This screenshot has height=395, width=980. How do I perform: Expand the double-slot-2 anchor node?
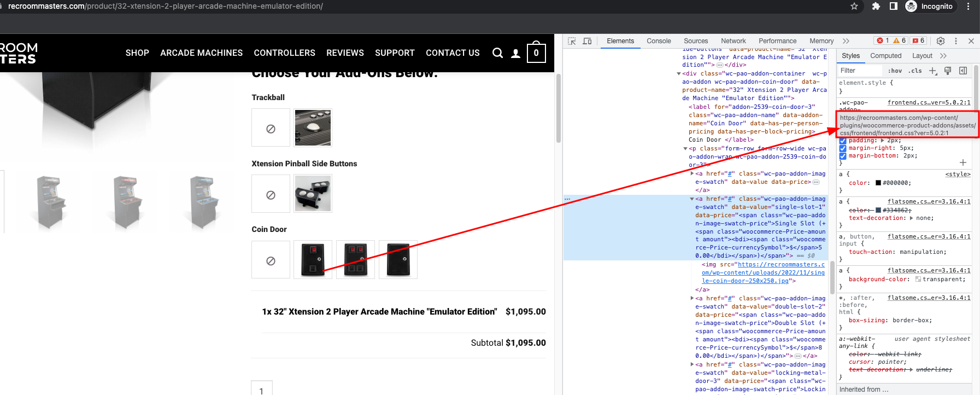pyautogui.click(x=692, y=299)
